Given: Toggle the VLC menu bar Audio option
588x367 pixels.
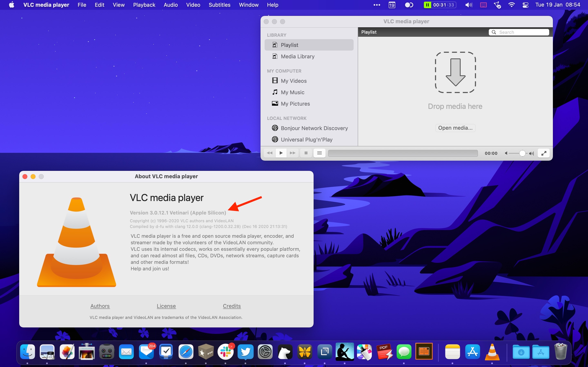Looking at the screenshot, I should 171,5.
